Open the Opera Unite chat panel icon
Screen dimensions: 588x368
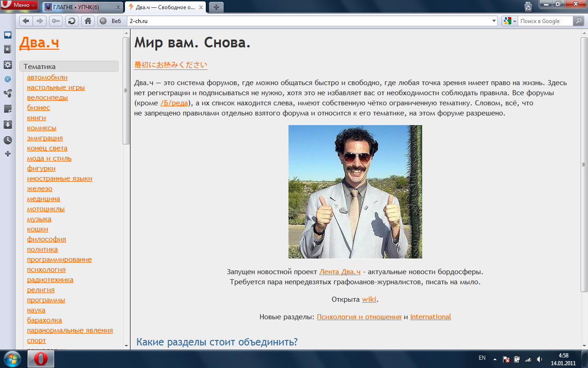pos(7,35)
